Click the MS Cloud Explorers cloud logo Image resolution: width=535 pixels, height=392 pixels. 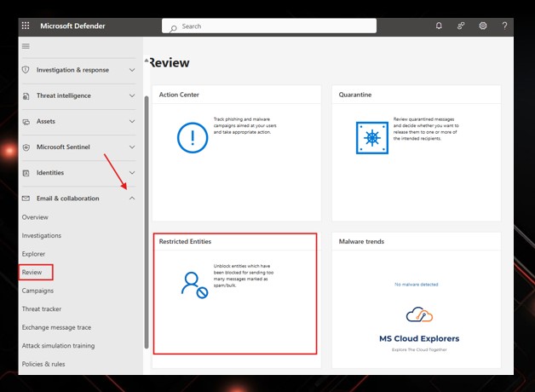tap(419, 314)
